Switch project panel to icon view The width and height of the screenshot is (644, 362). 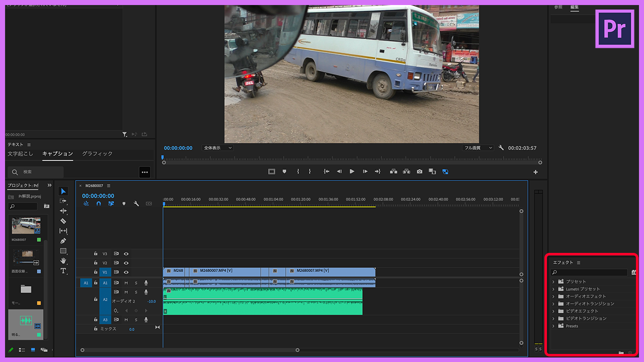(33, 350)
